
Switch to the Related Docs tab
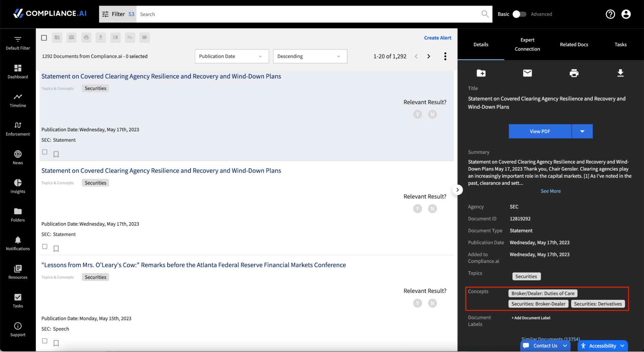click(574, 44)
